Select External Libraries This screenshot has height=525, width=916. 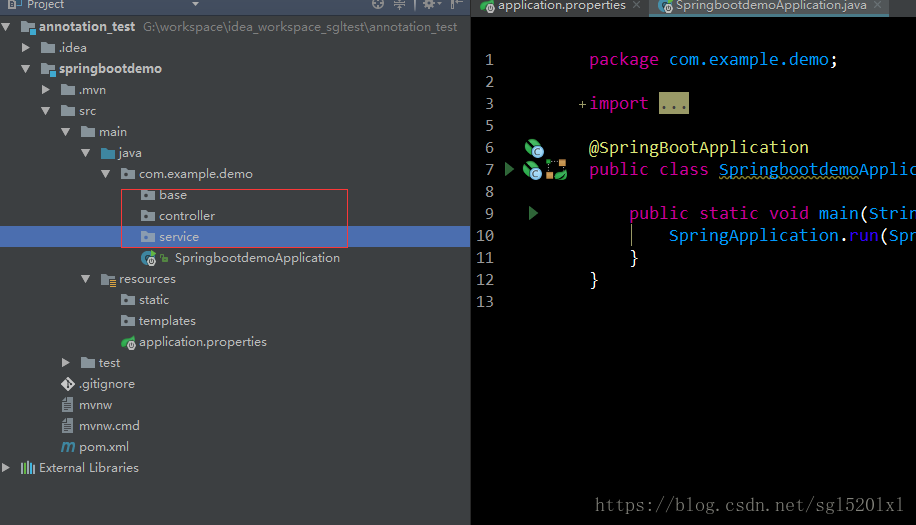click(x=88, y=468)
